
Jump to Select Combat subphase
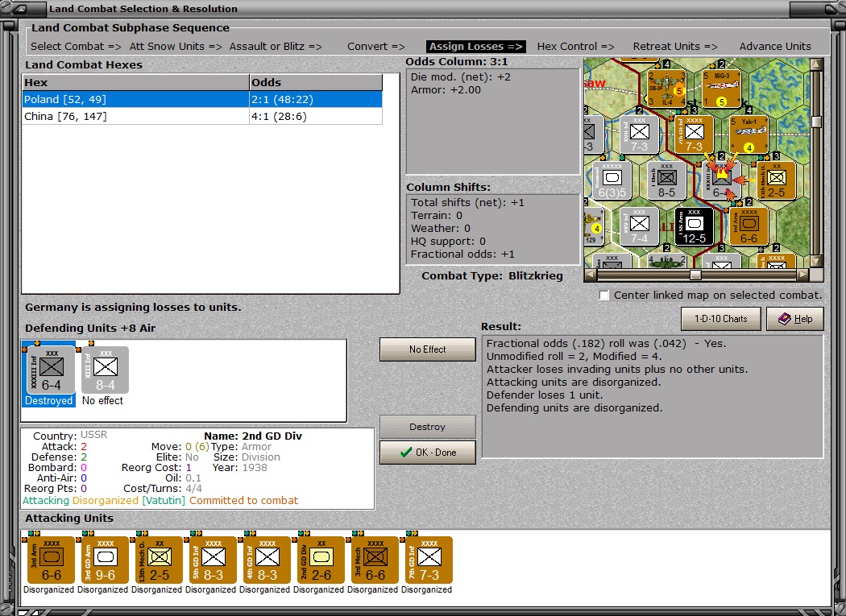click(x=76, y=47)
